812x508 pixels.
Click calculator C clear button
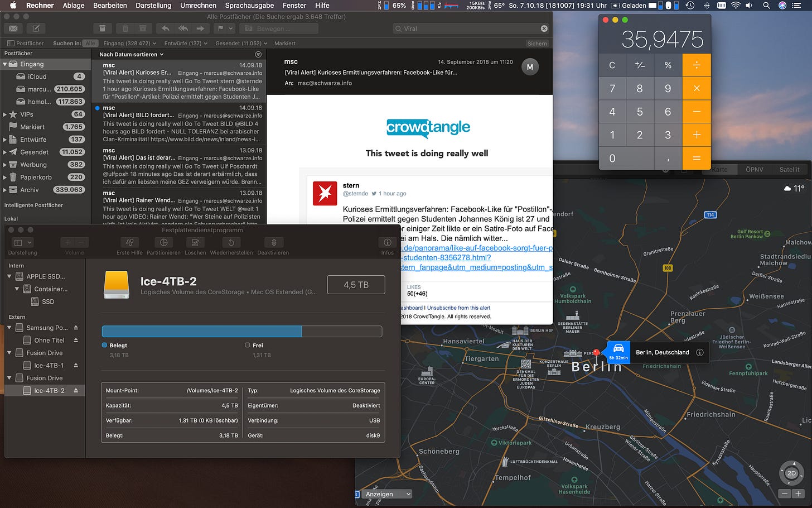click(612, 65)
